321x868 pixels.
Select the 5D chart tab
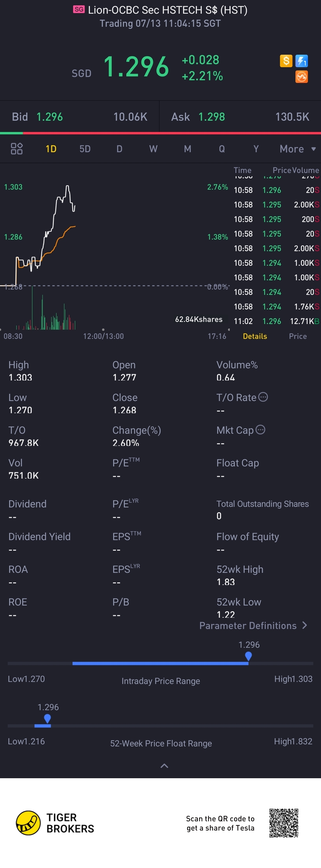(x=85, y=149)
